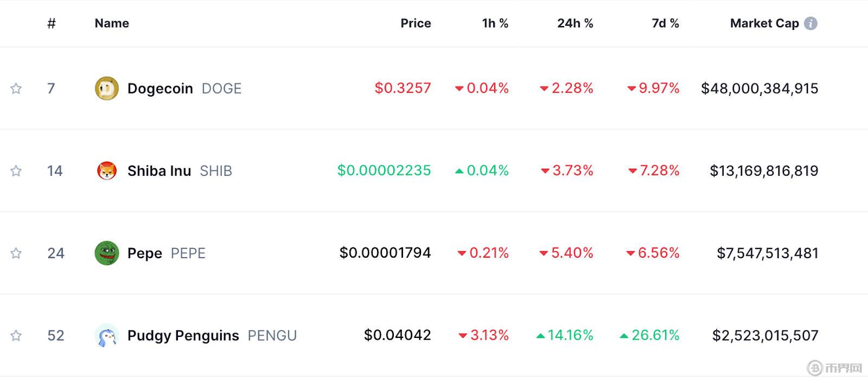Sort by the 1h % column header
Viewport: 868px width, 383px height.
pos(495,23)
